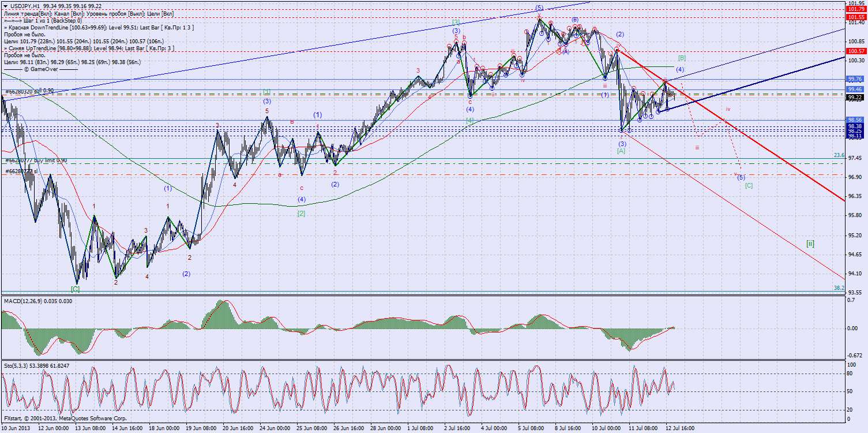Click the 93.55 price axis value

[854, 293]
